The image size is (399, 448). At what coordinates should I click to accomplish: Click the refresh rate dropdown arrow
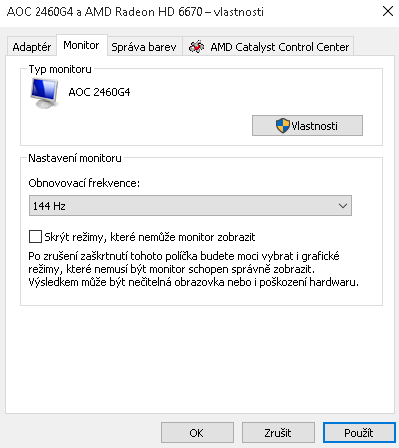[343, 206]
